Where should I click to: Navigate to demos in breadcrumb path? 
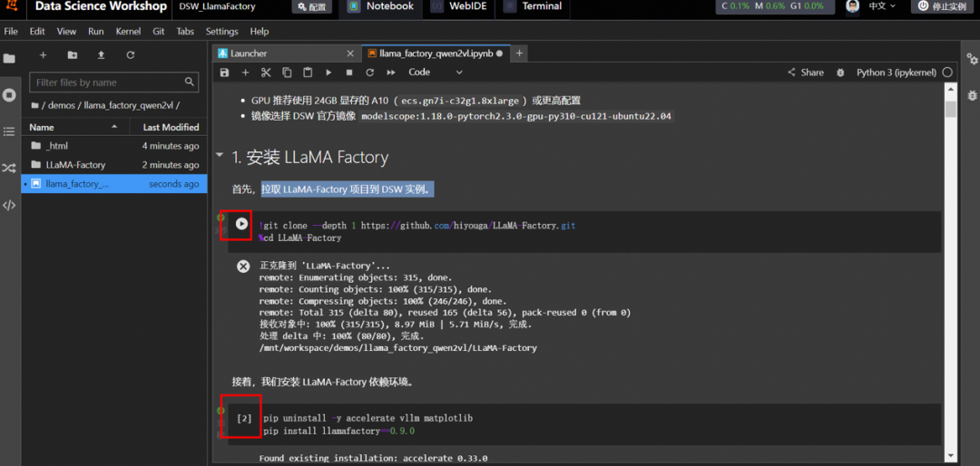pos(62,105)
